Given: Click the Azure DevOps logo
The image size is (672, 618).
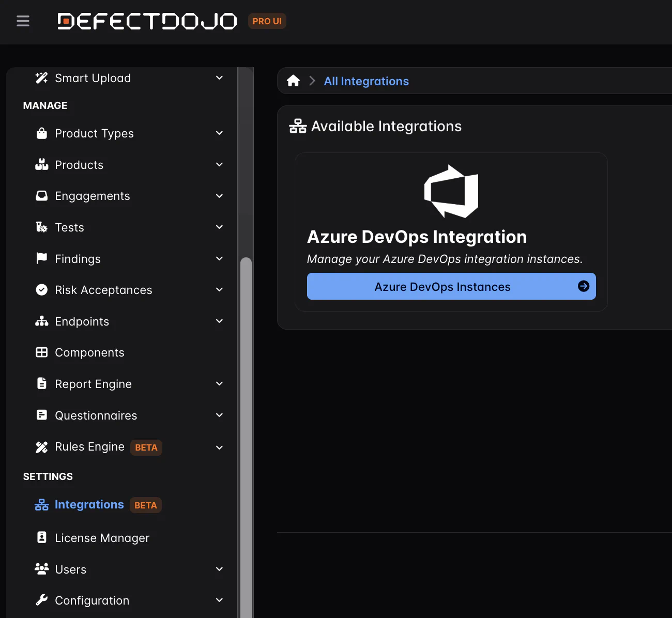Looking at the screenshot, I should click(451, 191).
